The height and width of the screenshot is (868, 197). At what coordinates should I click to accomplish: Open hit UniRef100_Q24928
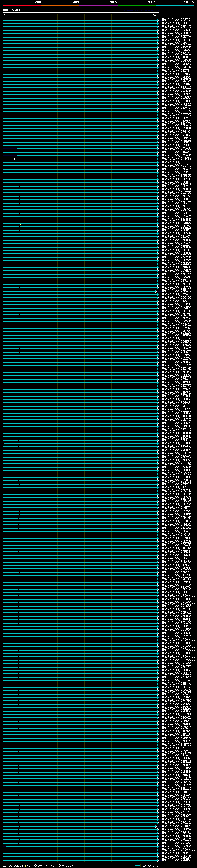[x=177, y=484]
